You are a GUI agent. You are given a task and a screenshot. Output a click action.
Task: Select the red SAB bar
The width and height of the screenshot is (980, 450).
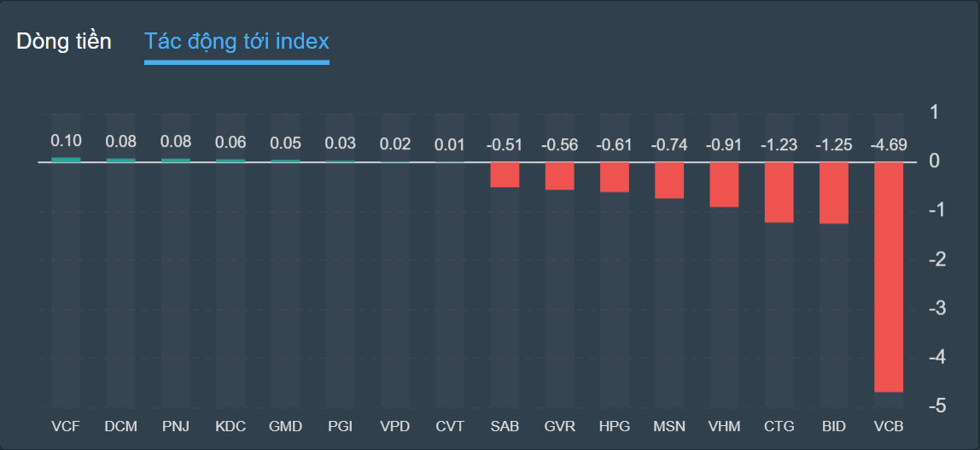click(505, 174)
